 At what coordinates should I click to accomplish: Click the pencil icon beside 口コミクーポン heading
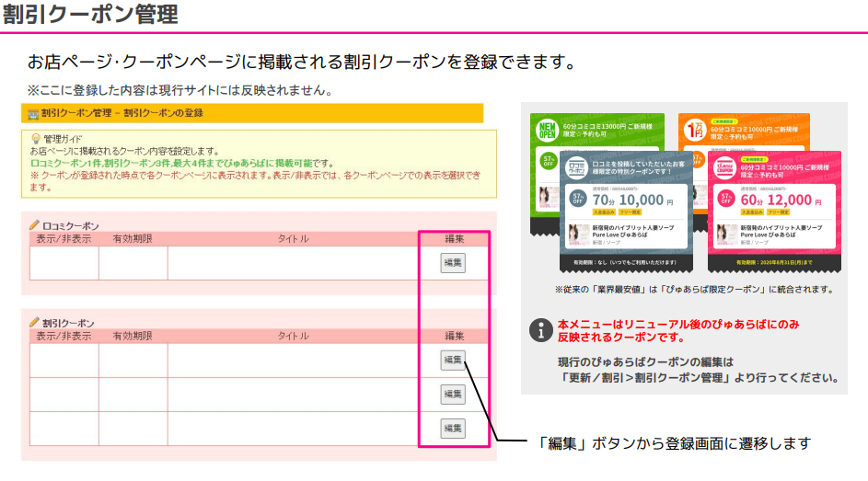(x=34, y=224)
